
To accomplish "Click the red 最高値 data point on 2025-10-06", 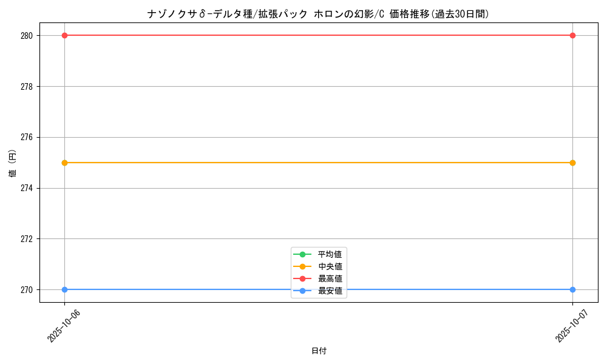I will pyautogui.click(x=64, y=35).
